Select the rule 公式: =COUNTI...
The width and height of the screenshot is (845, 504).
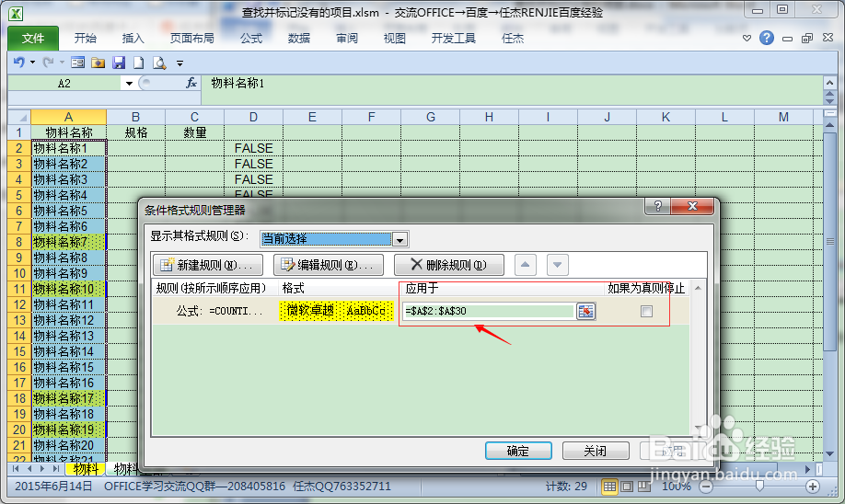[x=220, y=311]
